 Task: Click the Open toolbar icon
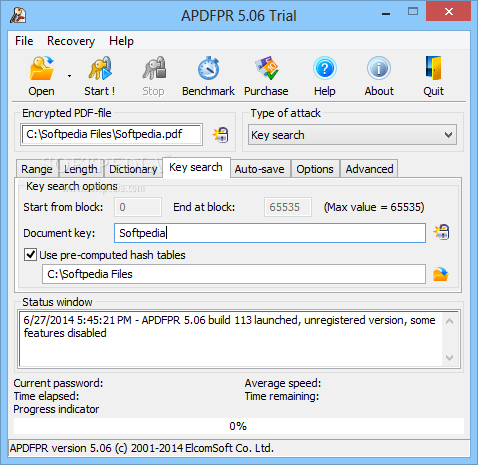41,68
